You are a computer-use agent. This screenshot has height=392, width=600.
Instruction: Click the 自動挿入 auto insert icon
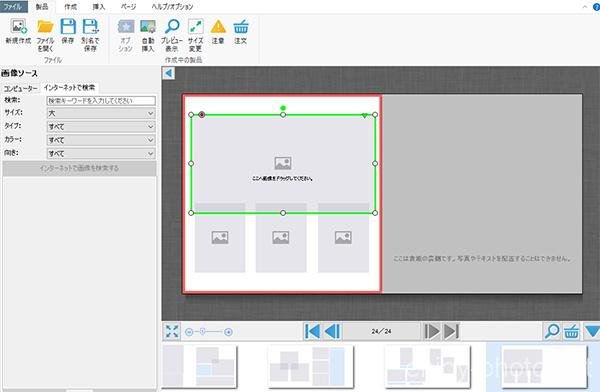(x=148, y=27)
